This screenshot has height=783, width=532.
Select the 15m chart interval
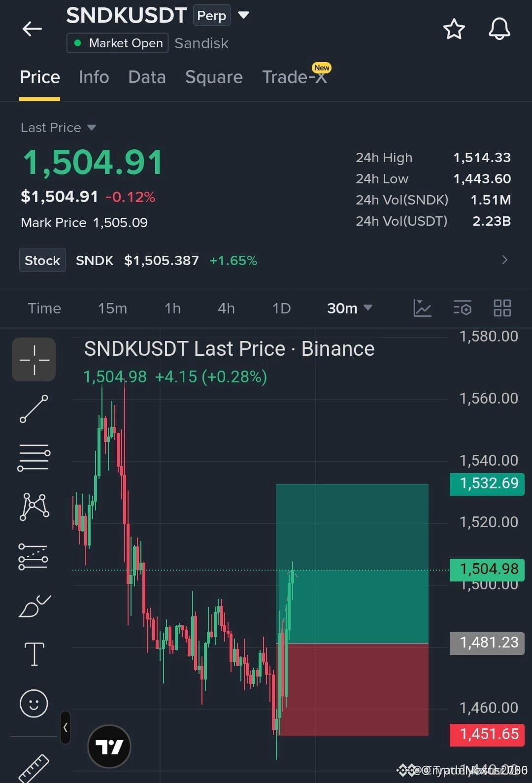pyautogui.click(x=112, y=308)
